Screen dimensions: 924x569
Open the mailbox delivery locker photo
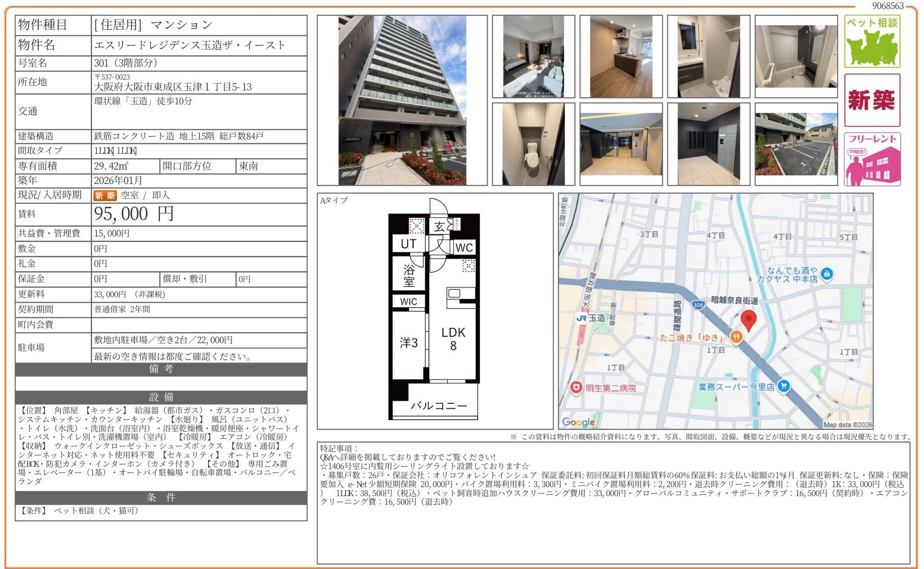click(x=708, y=144)
